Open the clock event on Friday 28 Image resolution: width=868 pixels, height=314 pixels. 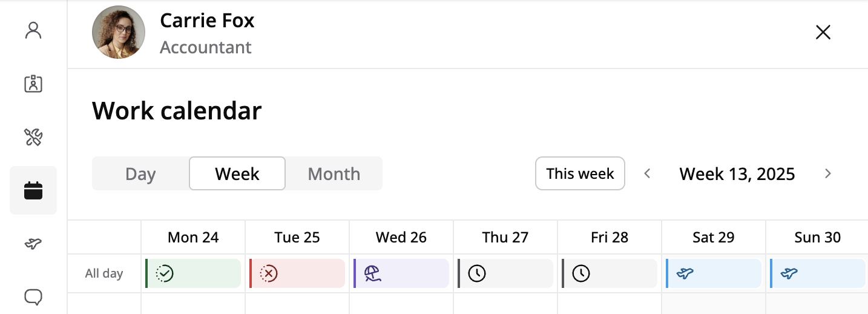(x=610, y=273)
